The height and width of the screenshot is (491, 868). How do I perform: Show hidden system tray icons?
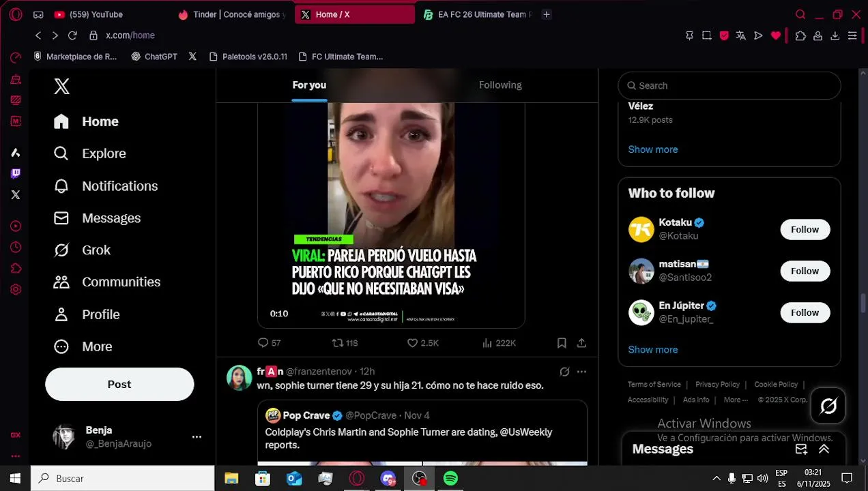pyautogui.click(x=716, y=478)
